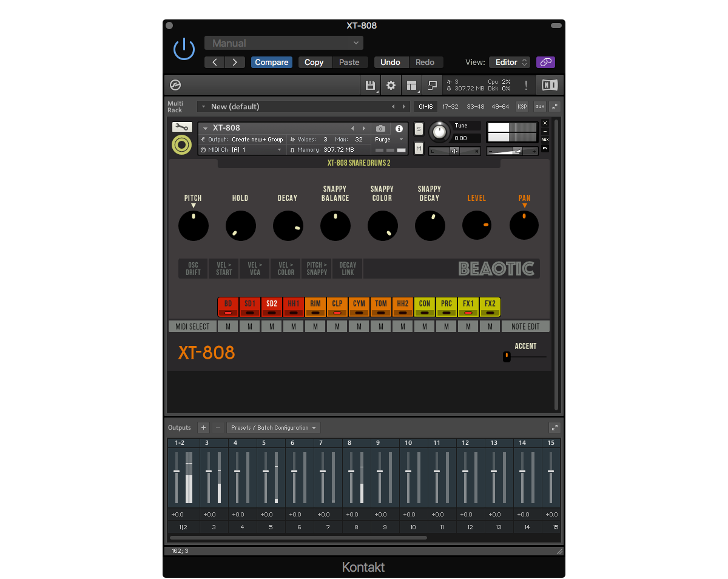The width and height of the screenshot is (728, 579).
Task: Open the New (default) multi menu arrow
Action: click(203, 107)
